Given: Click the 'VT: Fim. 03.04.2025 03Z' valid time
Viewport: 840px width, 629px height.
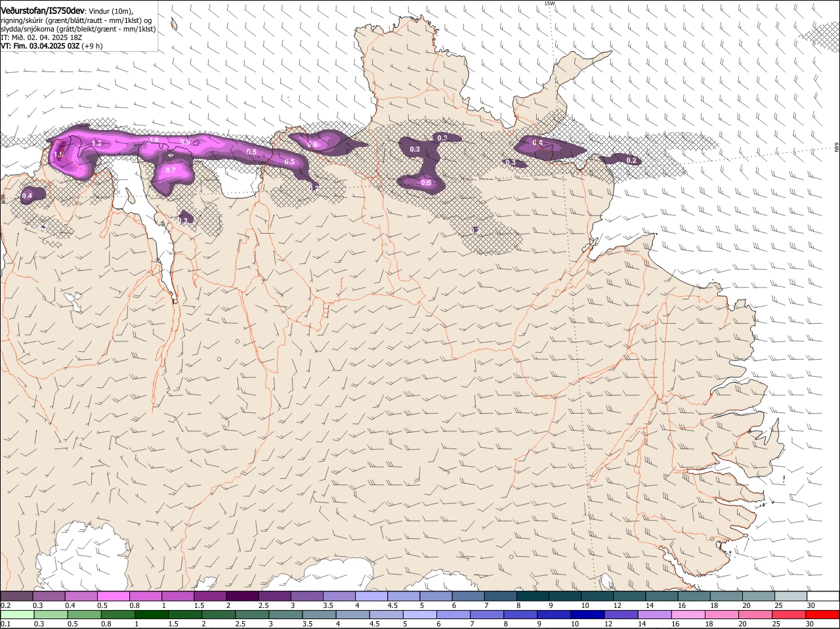Looking at the screenshot, I should pyautogui.click(x=40, y=46).
